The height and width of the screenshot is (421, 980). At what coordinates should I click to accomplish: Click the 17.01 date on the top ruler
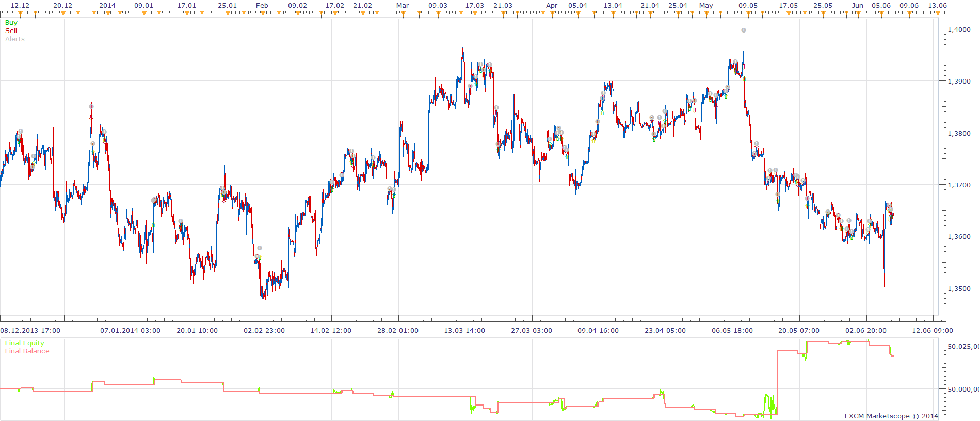(x=187, y=6)
